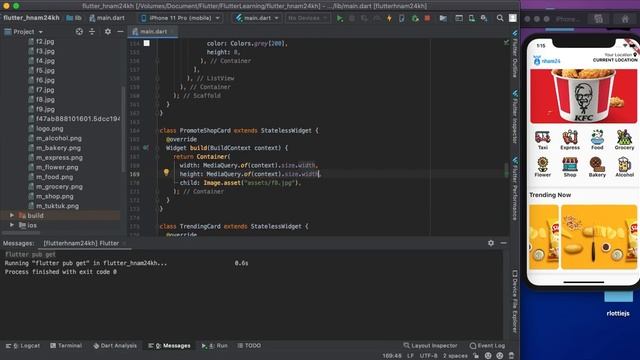
Task: Show the intention lightbulb on line 169
Action: coord(166,172)
